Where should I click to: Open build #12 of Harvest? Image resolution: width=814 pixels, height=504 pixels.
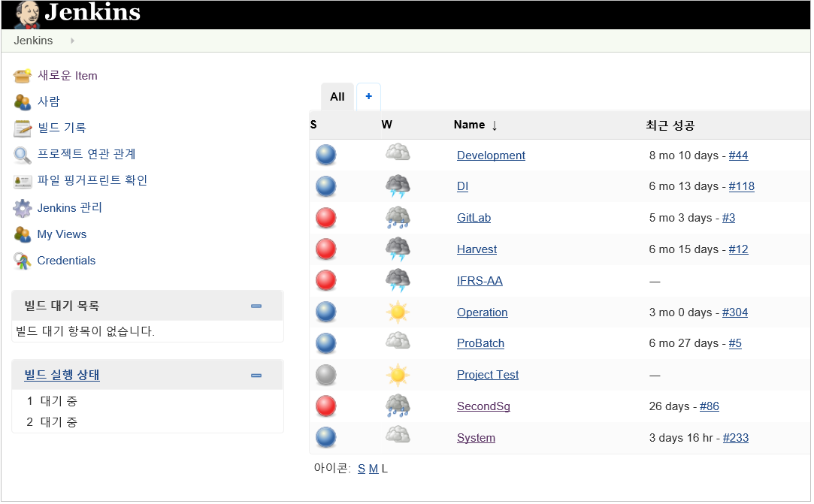[x=739, y=249]
